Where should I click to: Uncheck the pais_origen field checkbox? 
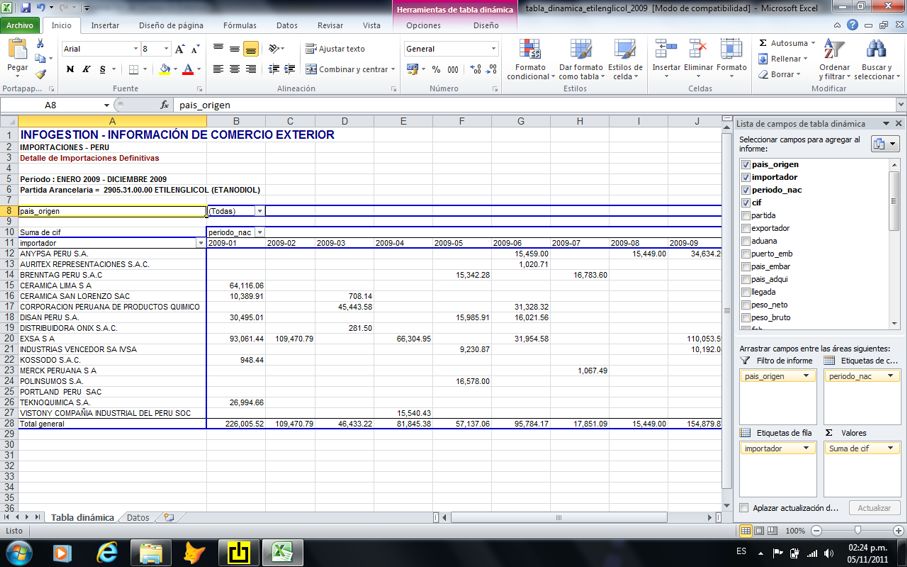[x=745, y=164]
